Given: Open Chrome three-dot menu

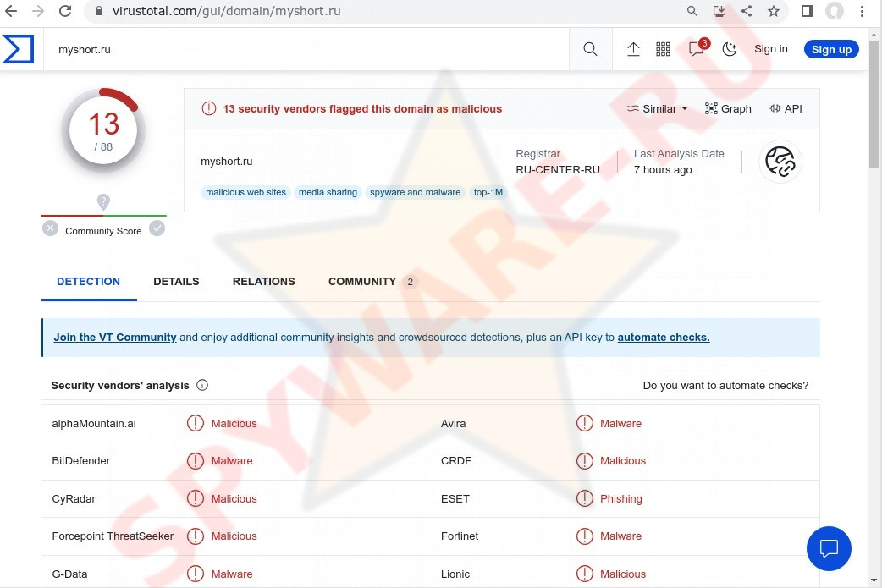Looking at the screenshot, I should click(862, 11).
